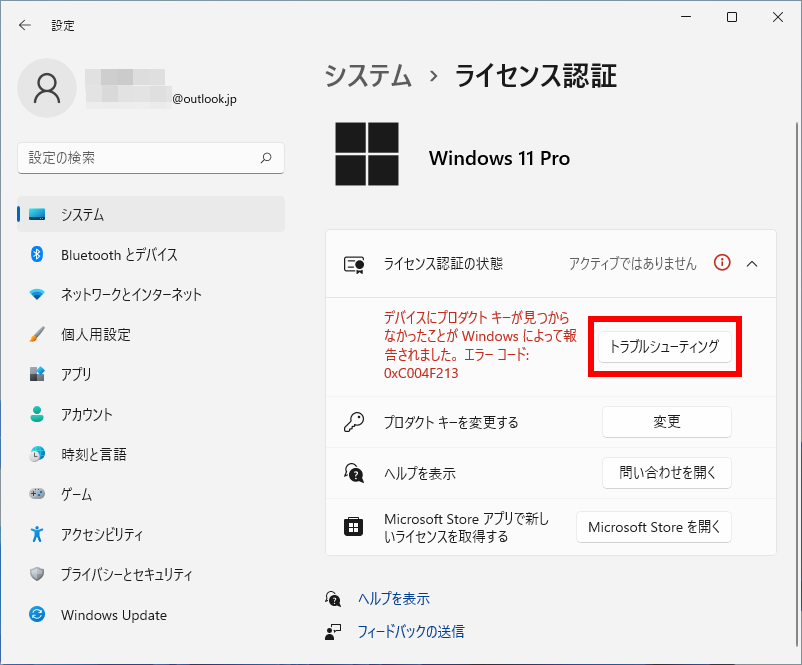Click the search magnifier icon
The image size is (802, 665).
pyautogui.click(x=266, y=158)
